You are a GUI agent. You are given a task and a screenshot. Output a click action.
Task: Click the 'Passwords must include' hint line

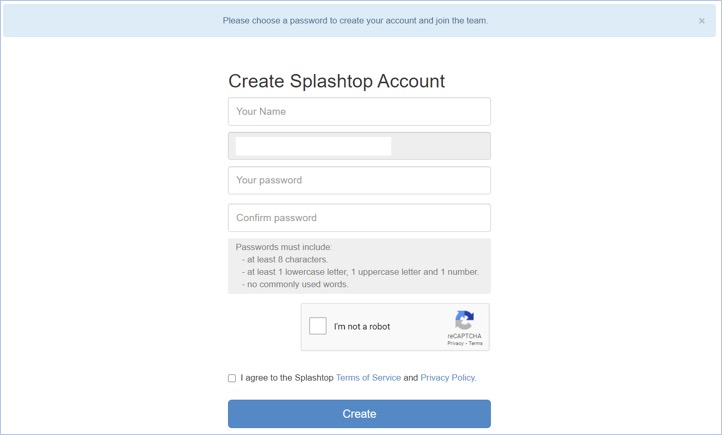pos(284,247)
